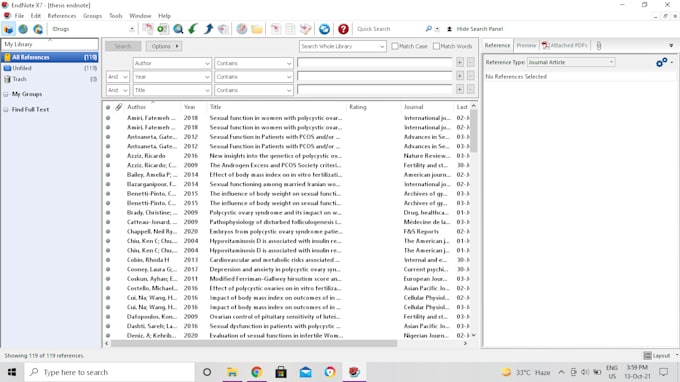The height and width of the screenshot is (382, 680).
Task: Click the blue gears settings icon
Action: click(x=661, y=63)
